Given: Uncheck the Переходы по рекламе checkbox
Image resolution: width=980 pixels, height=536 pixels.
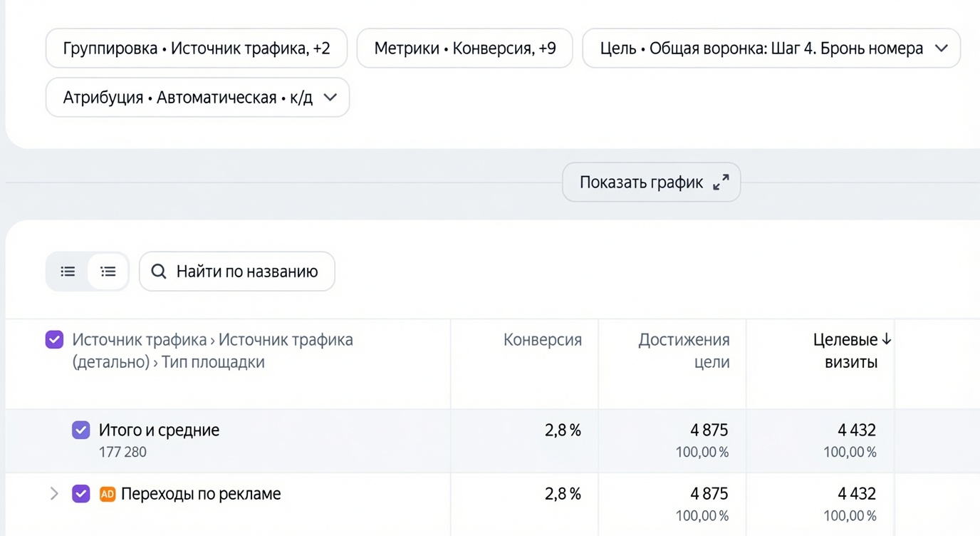Looking at the screenshot, I should pyautogui.click(x=81, y=493).
